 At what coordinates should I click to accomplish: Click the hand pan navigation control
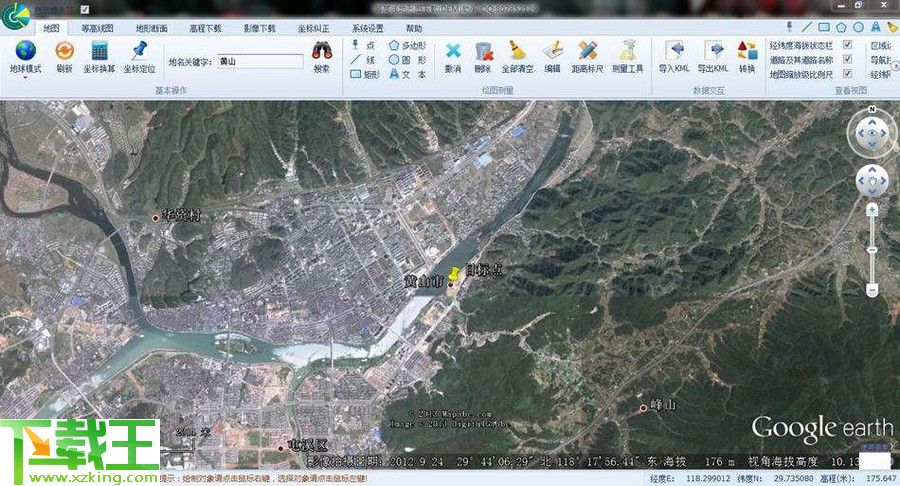[x=872, y=181]
